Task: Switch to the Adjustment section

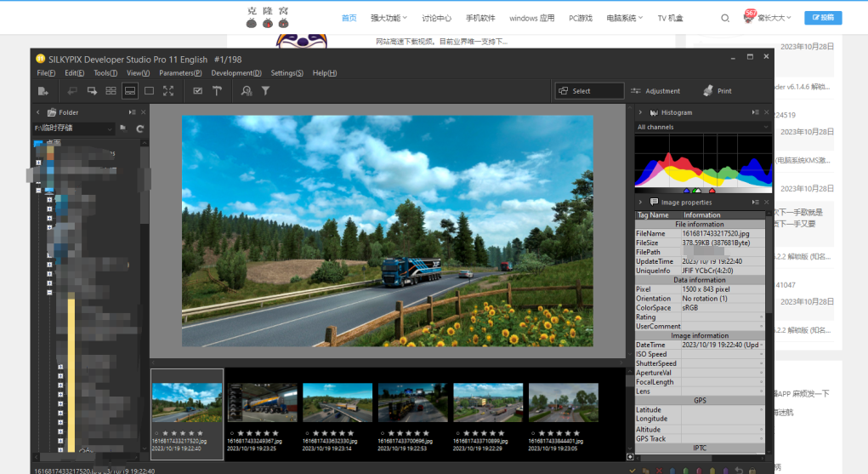Action: (x=656, y=91)
